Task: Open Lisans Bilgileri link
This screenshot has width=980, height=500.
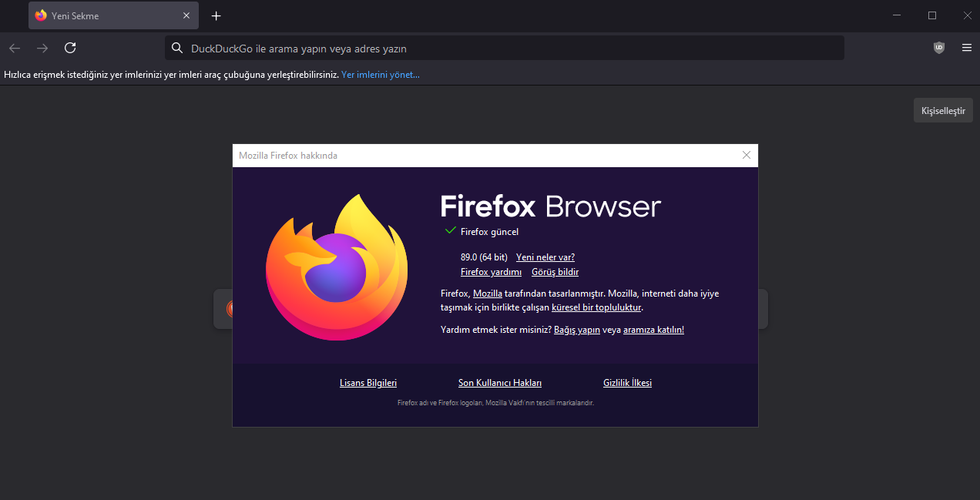Action: coord(368,383)
